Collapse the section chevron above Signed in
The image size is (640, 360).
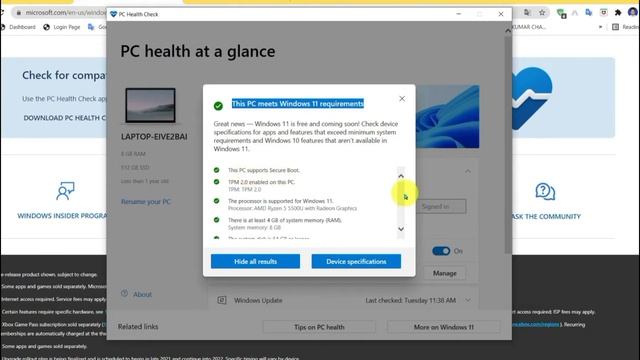[468, 171]
